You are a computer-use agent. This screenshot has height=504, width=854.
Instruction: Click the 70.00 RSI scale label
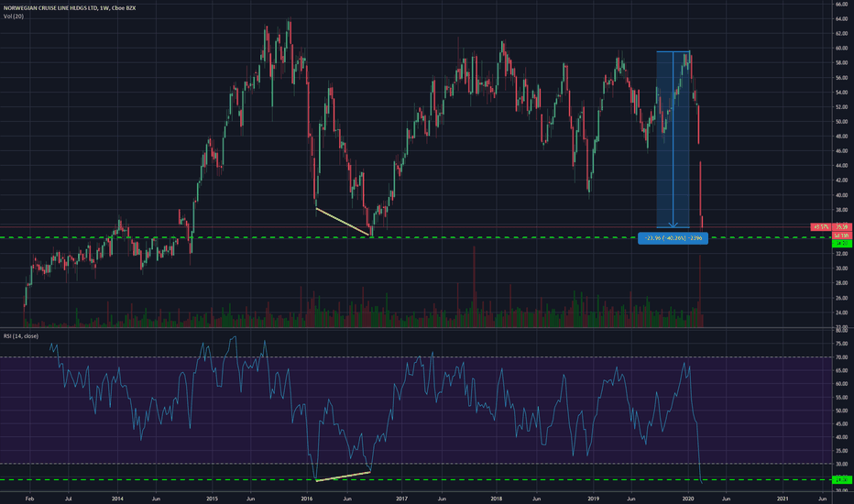[842, 357]
